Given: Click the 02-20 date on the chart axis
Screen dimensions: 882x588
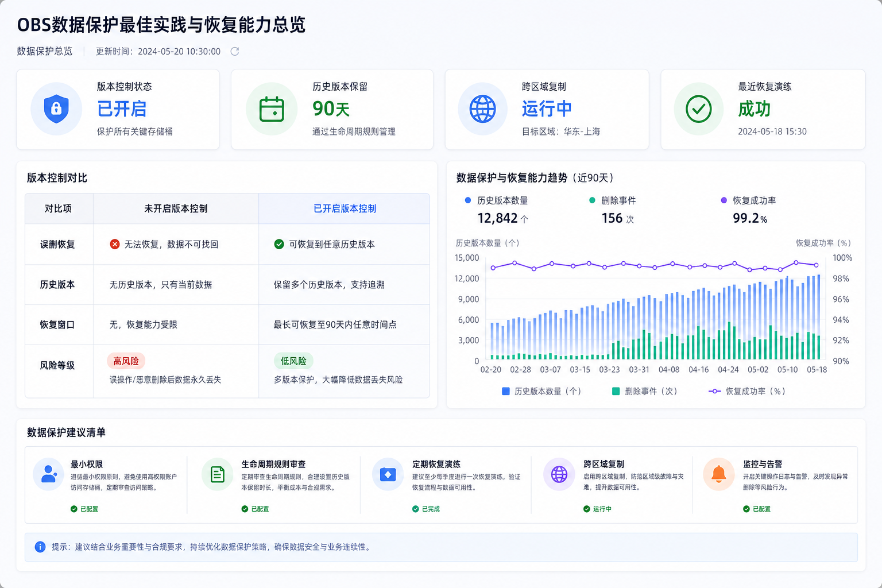Looking at the screenshot, I should click(x=491, y=369).
